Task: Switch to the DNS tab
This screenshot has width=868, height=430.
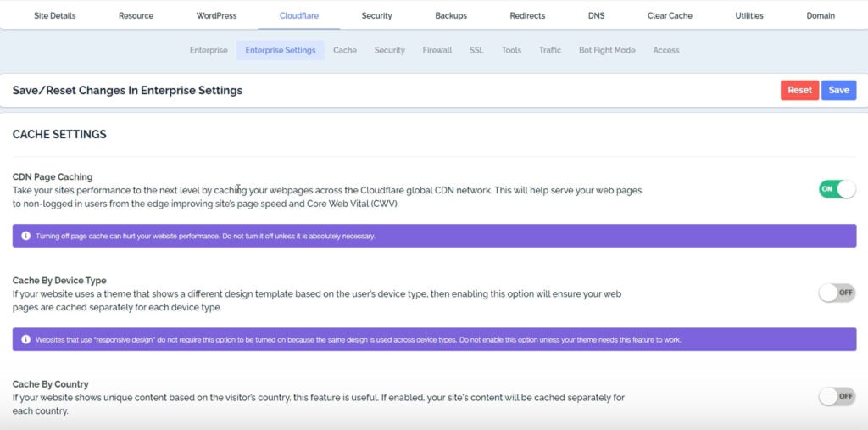Action: [596, 15]
